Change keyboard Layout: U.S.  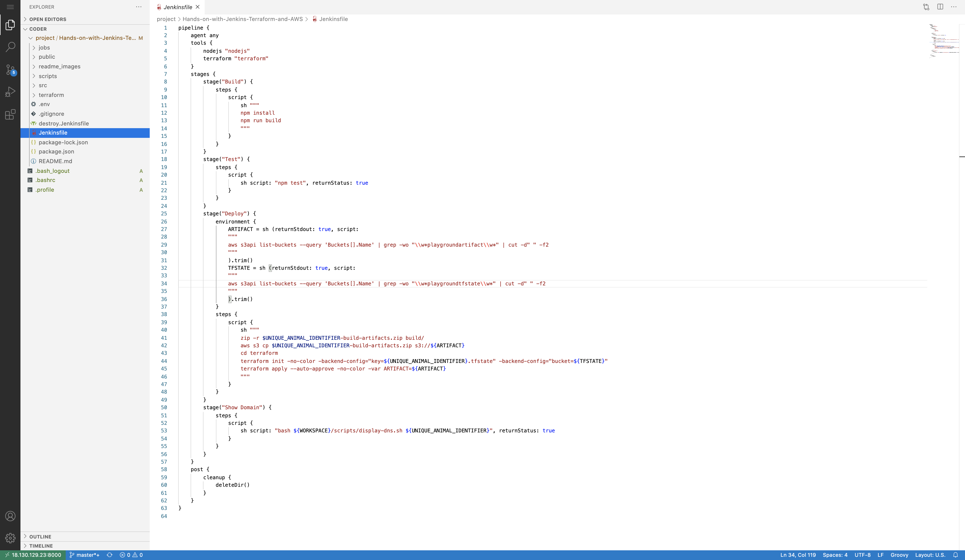[930, 555]
